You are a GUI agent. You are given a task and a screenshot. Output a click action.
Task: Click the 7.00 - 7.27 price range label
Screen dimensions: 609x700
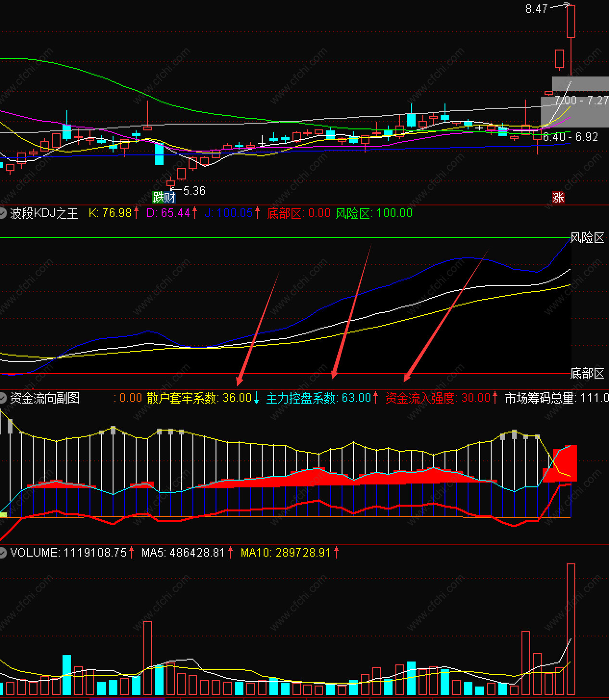[582, 100]
